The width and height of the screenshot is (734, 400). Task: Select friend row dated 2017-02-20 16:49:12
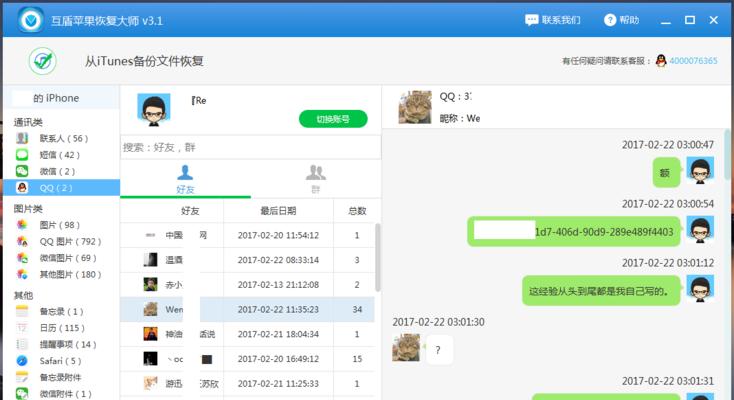tap(248, 359)
